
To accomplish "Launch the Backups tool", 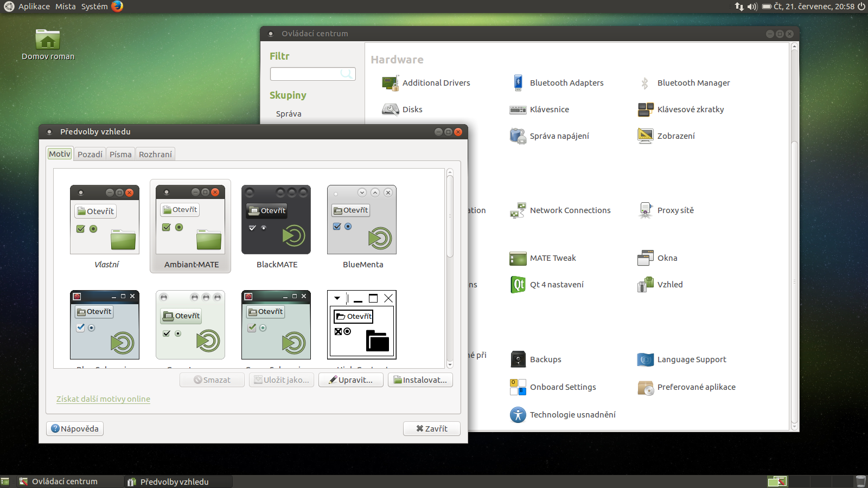I will (545, 359).
